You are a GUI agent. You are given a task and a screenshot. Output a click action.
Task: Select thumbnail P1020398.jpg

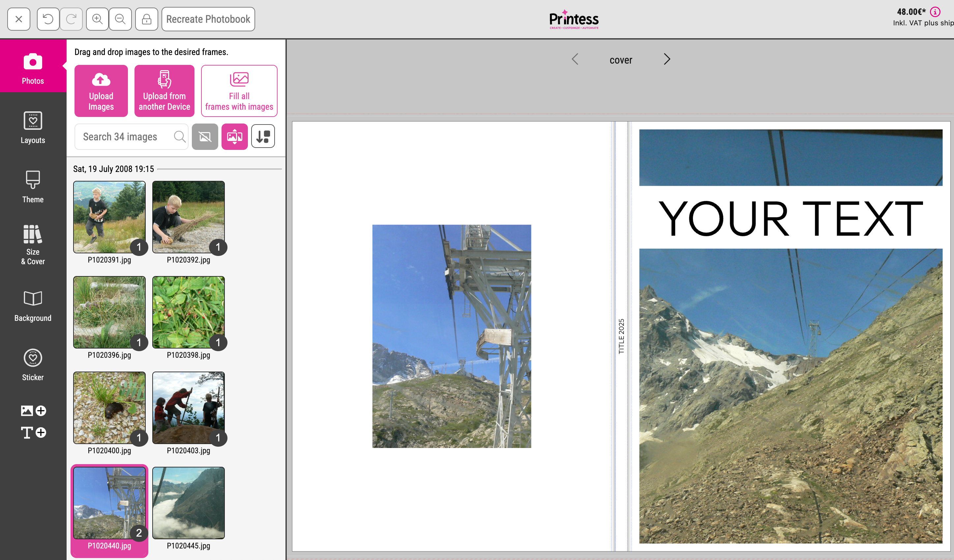point(189,312)
